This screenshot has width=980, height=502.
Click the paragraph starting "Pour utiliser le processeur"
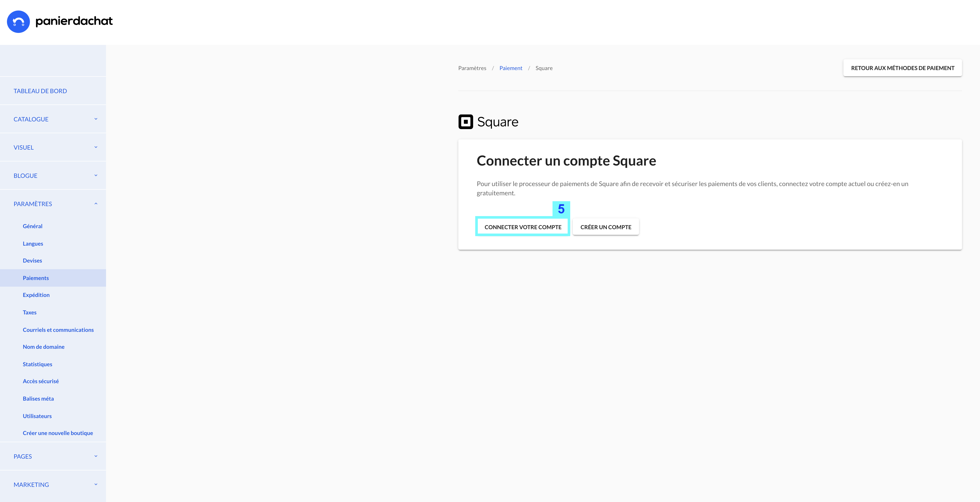pyautogui.click(x=692, y=188)
